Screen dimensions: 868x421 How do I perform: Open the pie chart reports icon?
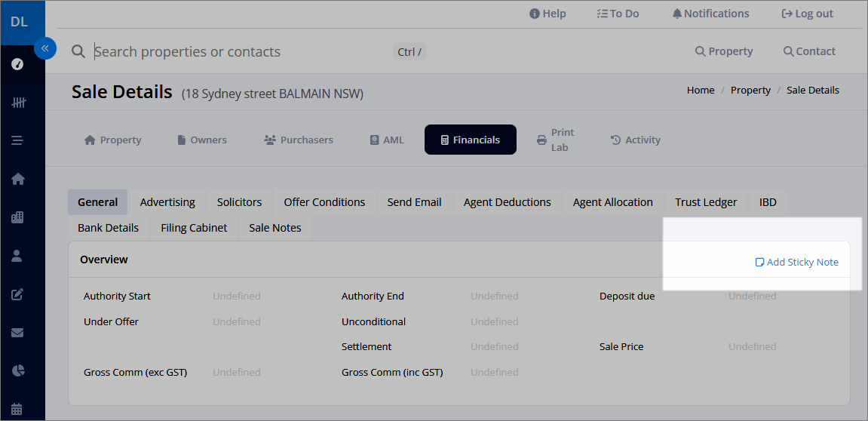coord(17,370)
